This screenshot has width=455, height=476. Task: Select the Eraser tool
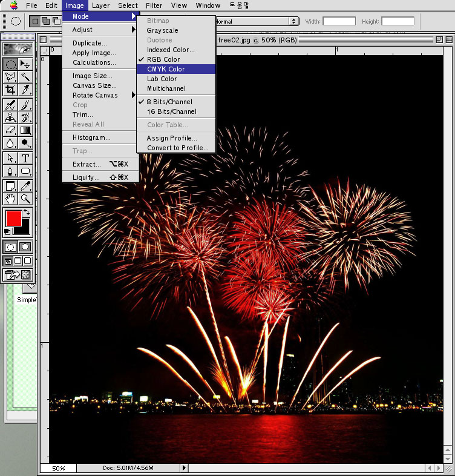[10, 130]
